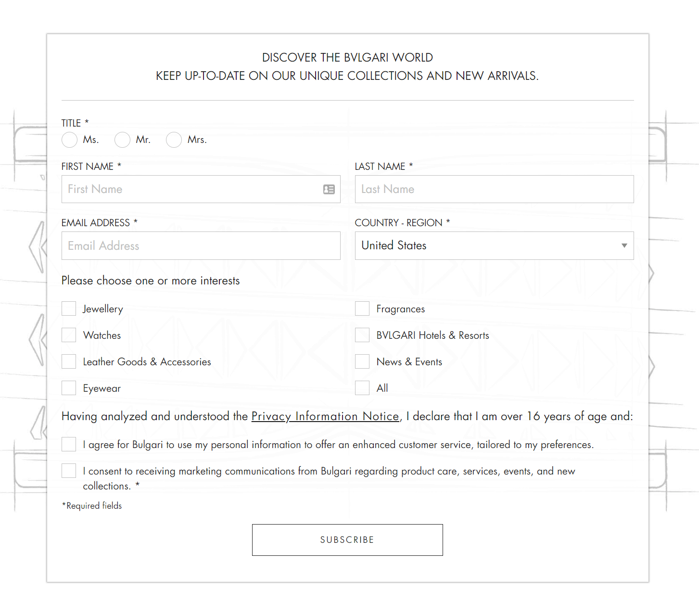The height and width of the screenshot is (616, 699).
Task: Check the Eyewear interest
Action: point(68,388)
